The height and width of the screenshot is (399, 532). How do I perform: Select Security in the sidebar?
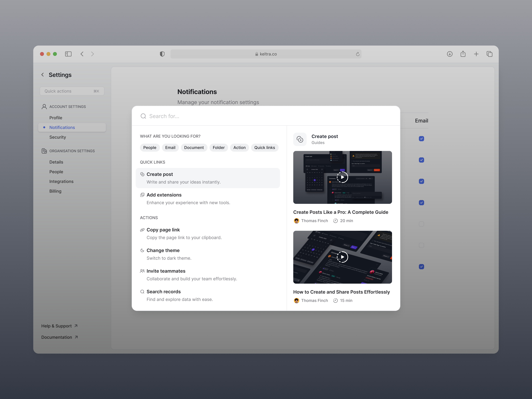click(58, 137)
